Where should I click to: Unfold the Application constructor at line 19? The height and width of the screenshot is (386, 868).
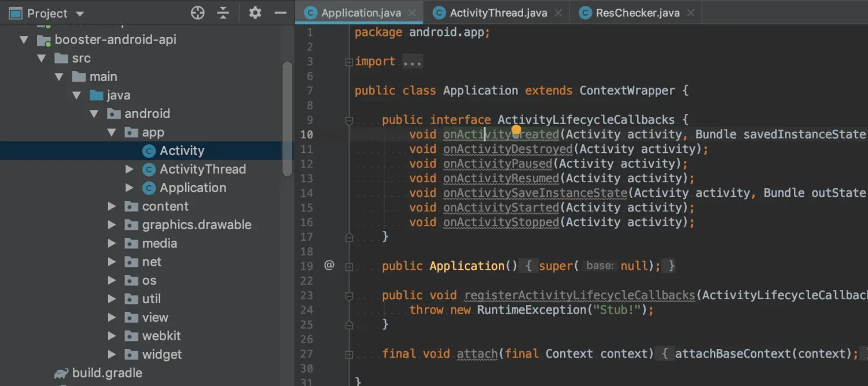(349, 266)
